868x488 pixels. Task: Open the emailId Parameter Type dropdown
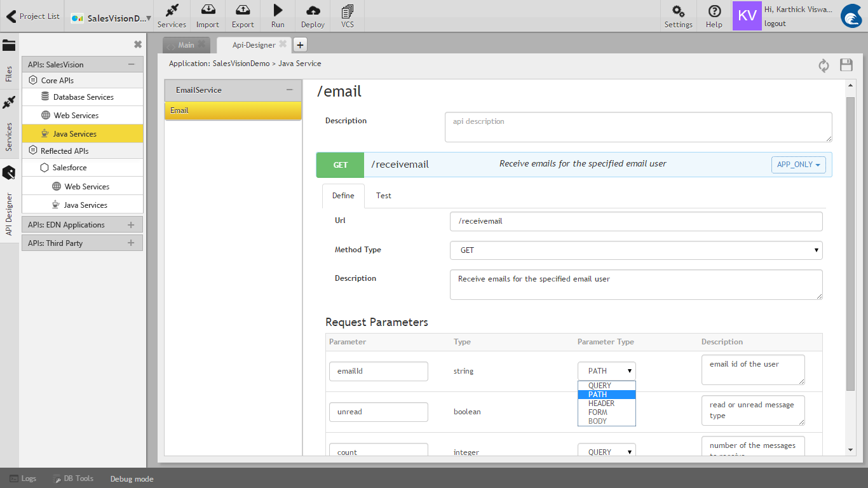[x=606, y=371]
